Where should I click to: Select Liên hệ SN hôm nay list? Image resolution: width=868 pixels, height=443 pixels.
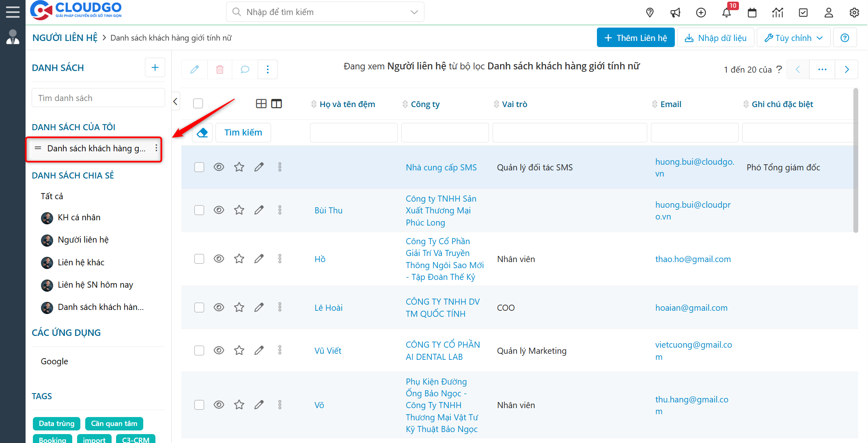[x=95, y=285]
